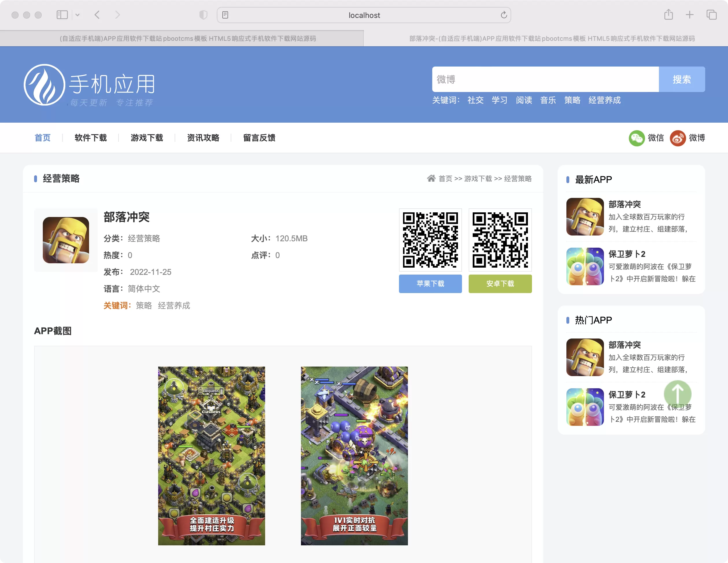
Task: Select the 阅读 keyword link
Action: 524,100
